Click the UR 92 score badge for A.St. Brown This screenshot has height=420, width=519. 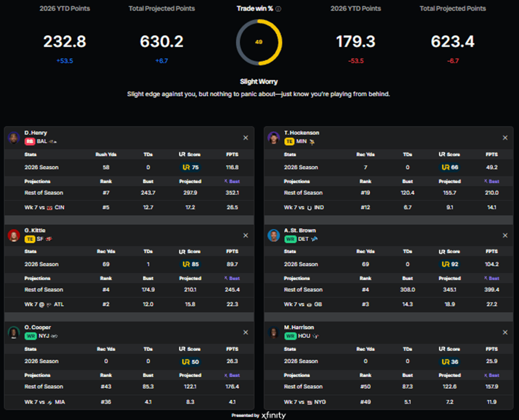point(450,265)
